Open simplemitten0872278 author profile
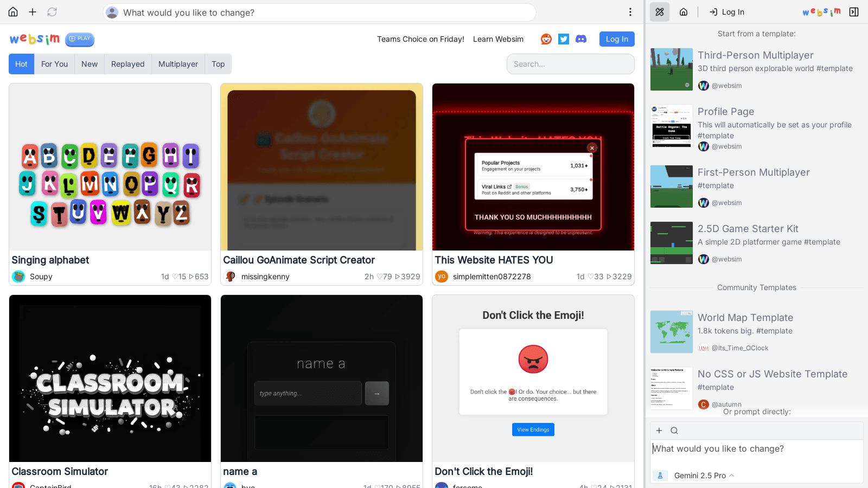The image size is (868, 488). click(492, 277)
